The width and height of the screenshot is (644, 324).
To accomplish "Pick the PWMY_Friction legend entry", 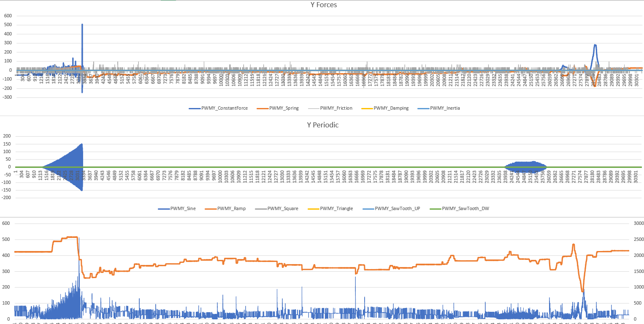I will (336, 108).
